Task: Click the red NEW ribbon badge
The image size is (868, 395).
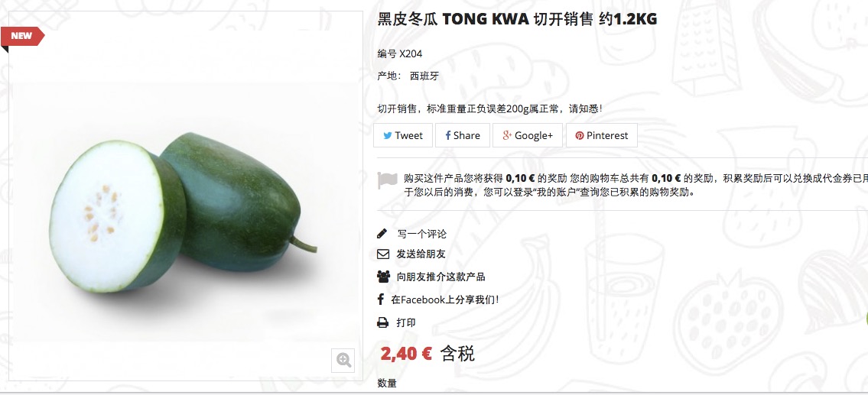Action: point(22,37)
